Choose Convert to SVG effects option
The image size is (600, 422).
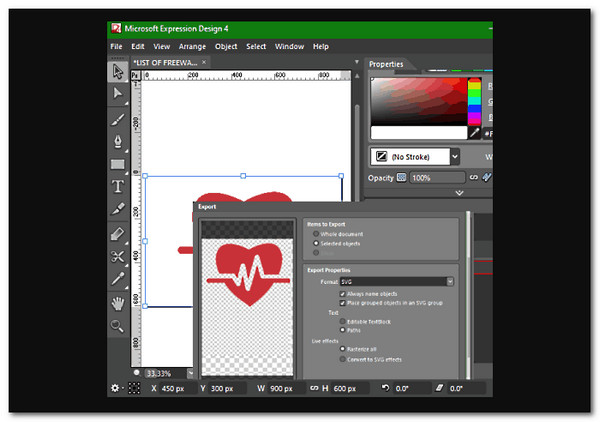click(342, 359)
